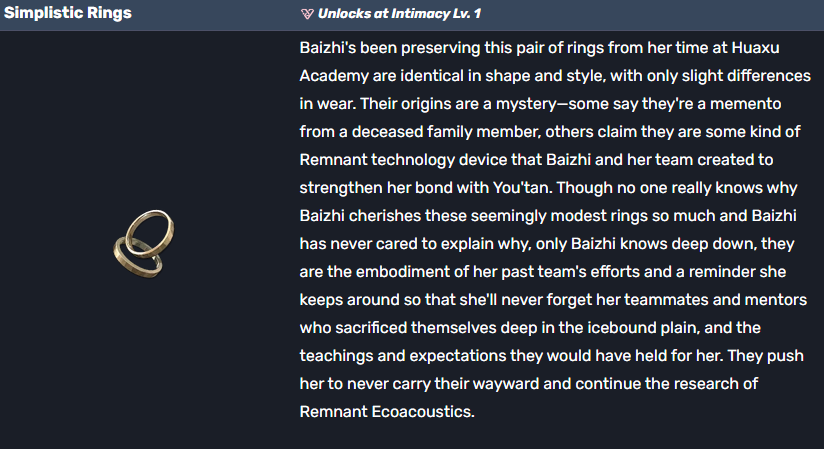Click the Intimacy icon in the header
824x449 pixels.
307,15
